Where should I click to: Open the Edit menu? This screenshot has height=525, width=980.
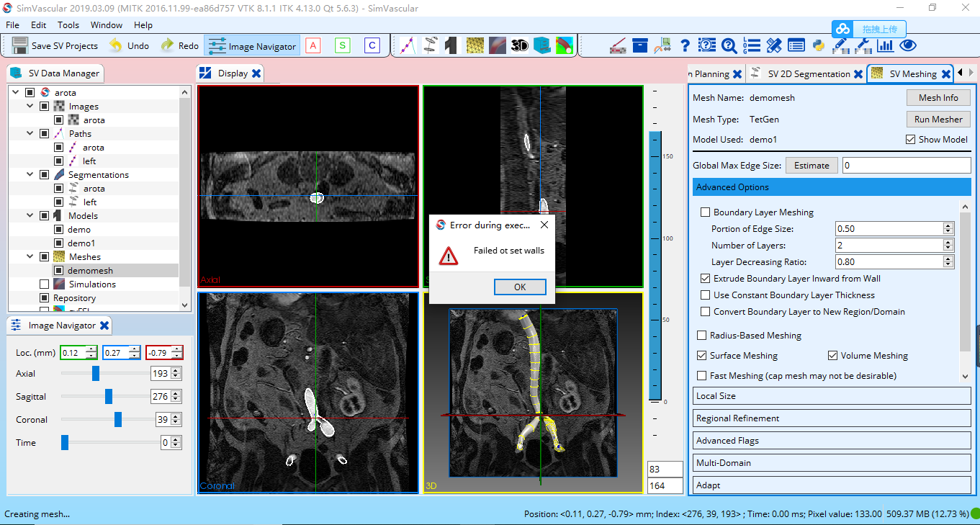(39, 24)
